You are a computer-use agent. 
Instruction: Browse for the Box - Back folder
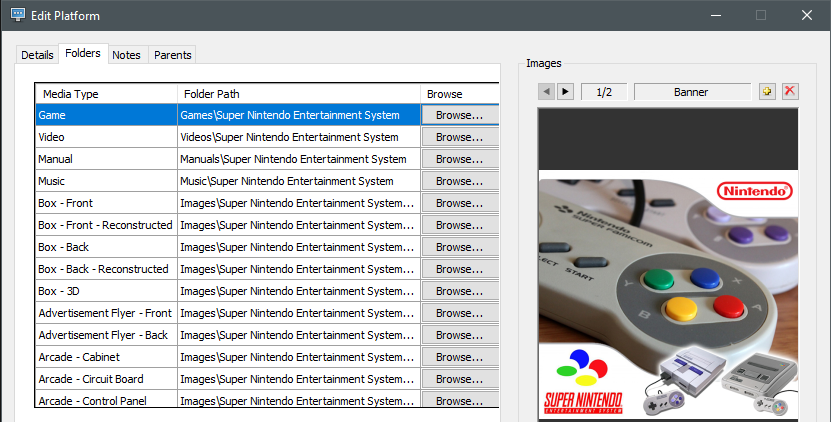(460, 247)
